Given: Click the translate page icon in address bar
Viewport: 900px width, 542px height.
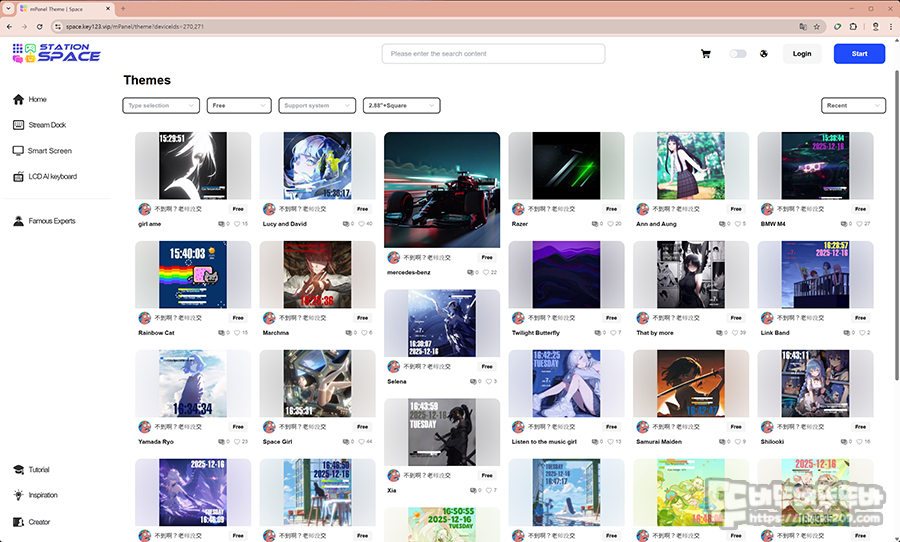Looking at the screenshot, I should click(x=803, y=26).
